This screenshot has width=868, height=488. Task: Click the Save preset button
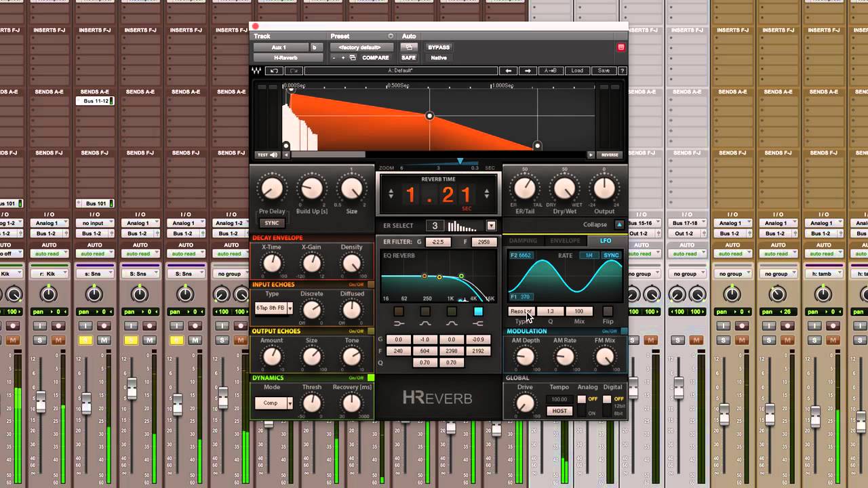pyautogui.click(x=603, y=70)
